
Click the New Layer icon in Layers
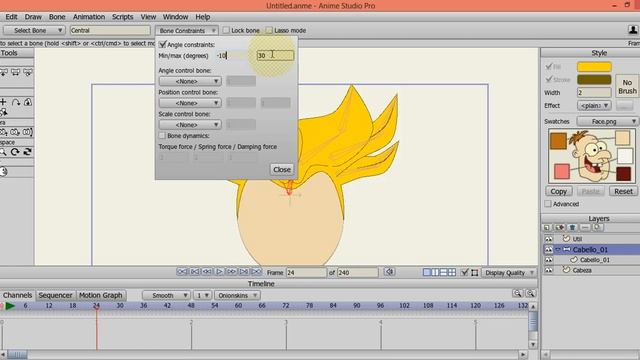coord(547,227)
